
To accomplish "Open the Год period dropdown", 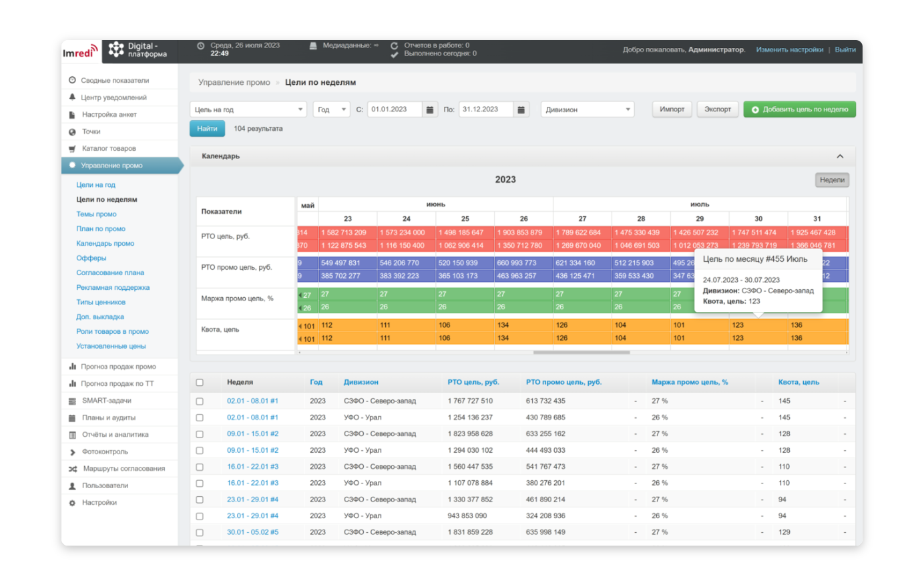I will [x=332, y=110].
